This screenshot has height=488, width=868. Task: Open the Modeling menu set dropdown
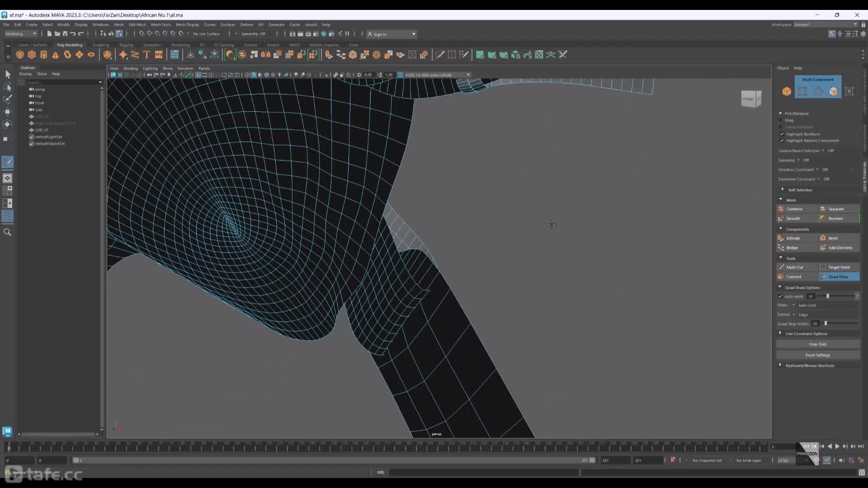[x=21, y=34]
